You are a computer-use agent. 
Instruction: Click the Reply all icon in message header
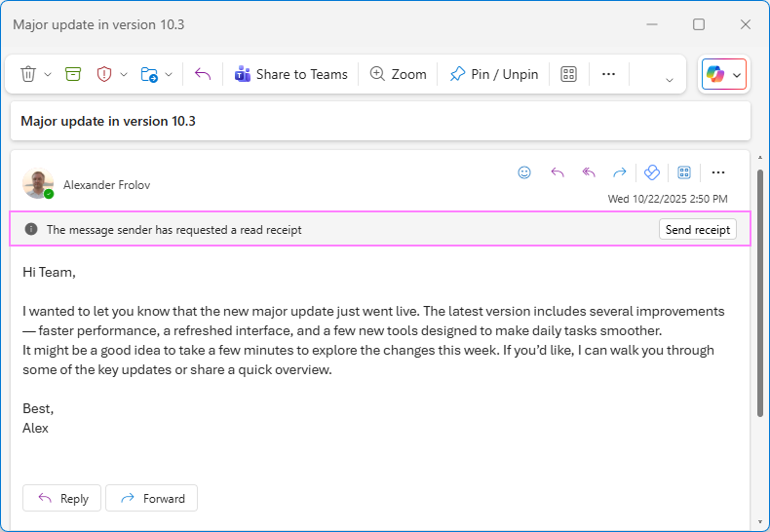tap(589, 172)
